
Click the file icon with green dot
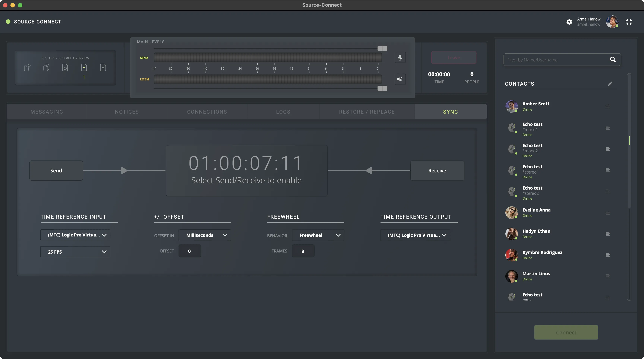pyautogui.click(x=84, y=67)
